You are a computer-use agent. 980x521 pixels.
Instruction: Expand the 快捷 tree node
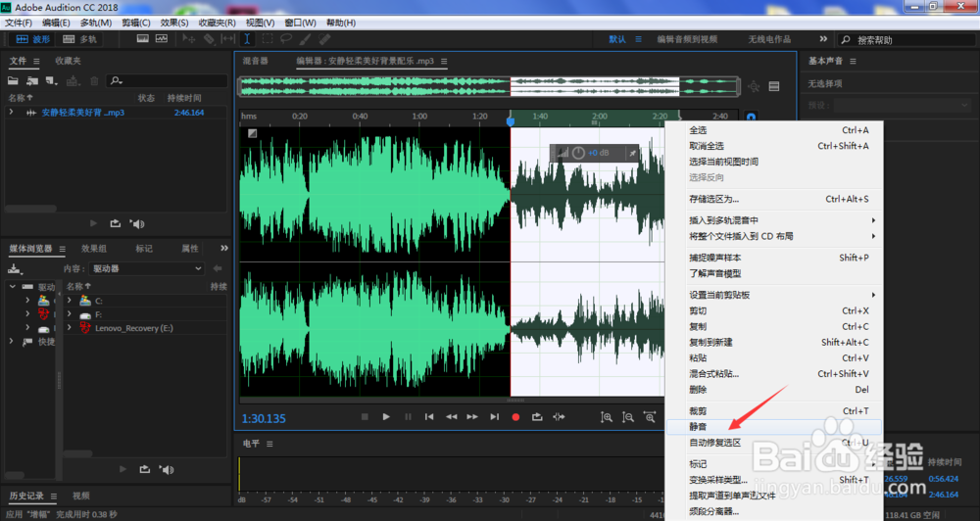pyautogui.click(x=11, y=342)
